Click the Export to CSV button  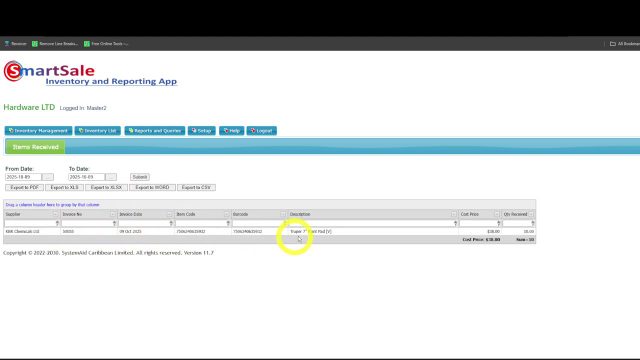[x=196, y=187]
